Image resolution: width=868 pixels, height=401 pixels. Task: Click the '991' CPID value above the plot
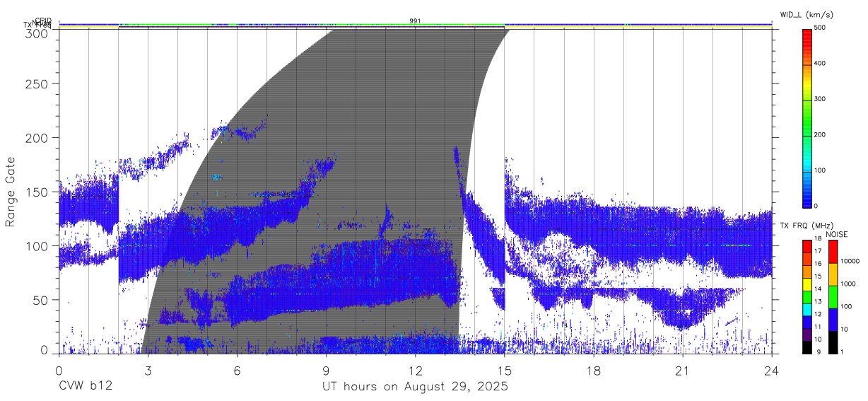tap(416, 21)
